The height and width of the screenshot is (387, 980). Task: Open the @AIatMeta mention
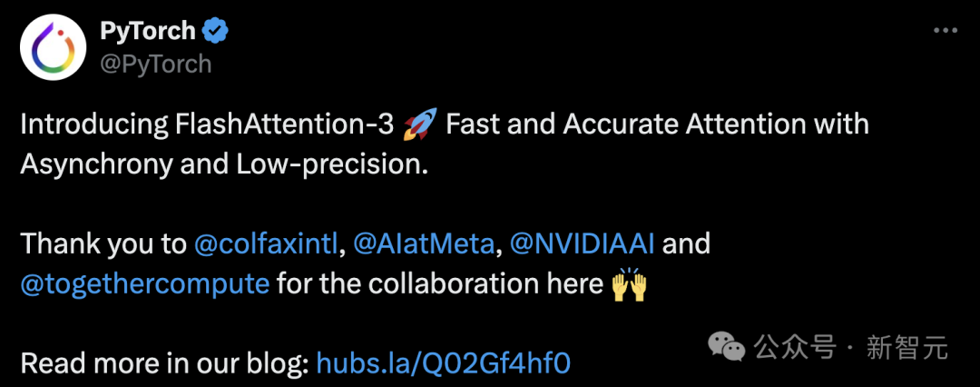click(x=423, y=244)
